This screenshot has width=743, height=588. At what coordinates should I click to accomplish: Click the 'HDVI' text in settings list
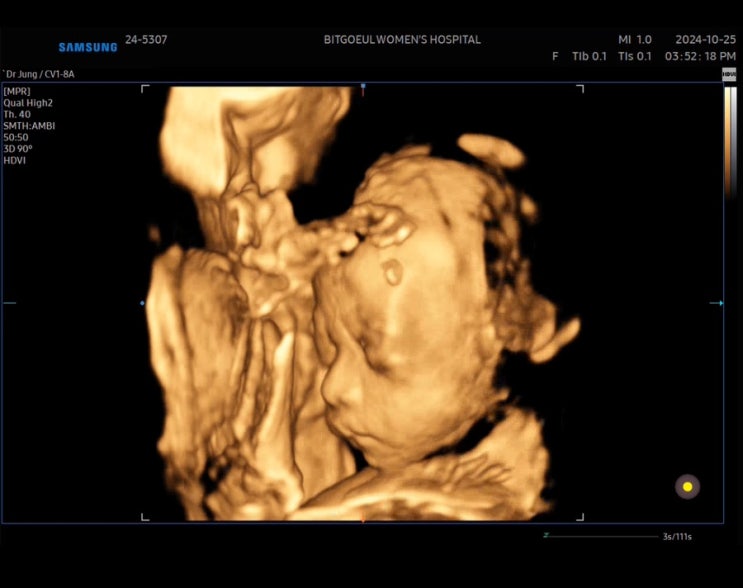click(15, 161)
